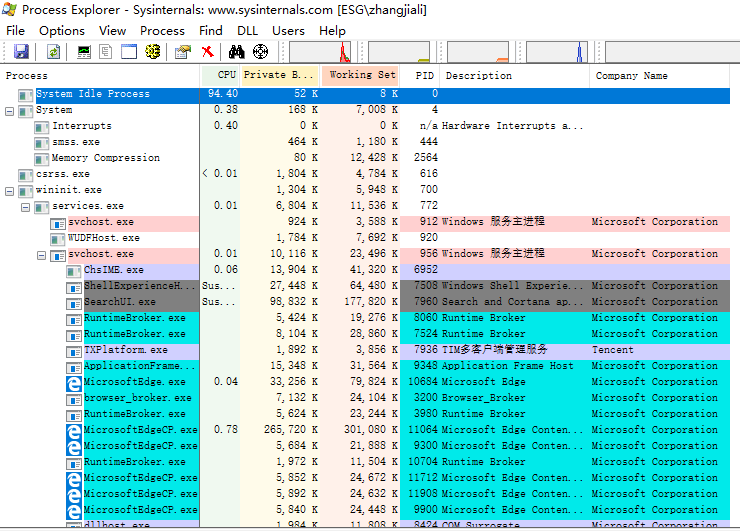This screenshot has width=740, height=531.
Task: Open the second toolbar mini graph with yellow trace
Action: [399, 52]
